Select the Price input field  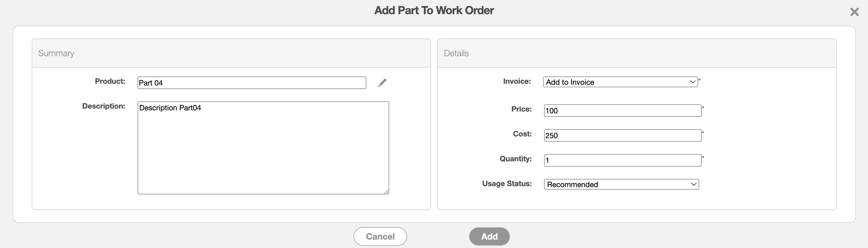[622, 111]
